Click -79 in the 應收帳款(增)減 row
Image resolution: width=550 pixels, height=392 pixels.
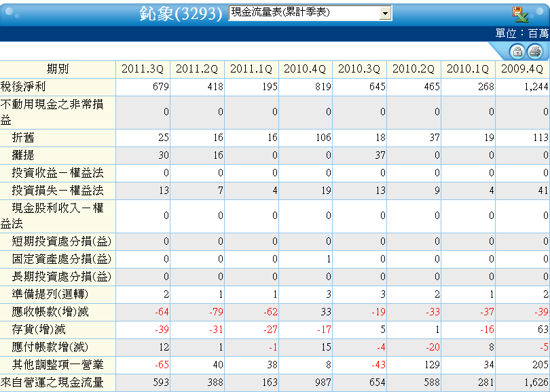(216, 312)
